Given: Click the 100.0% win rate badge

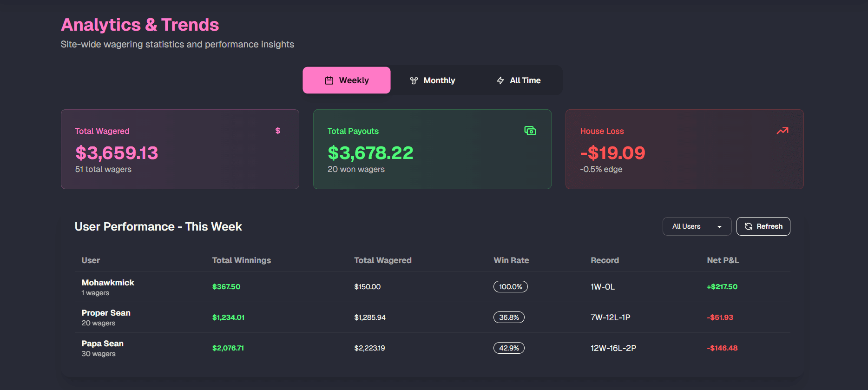Looking at the screenshot, I should pyautogui.click(x=510, y=287).
